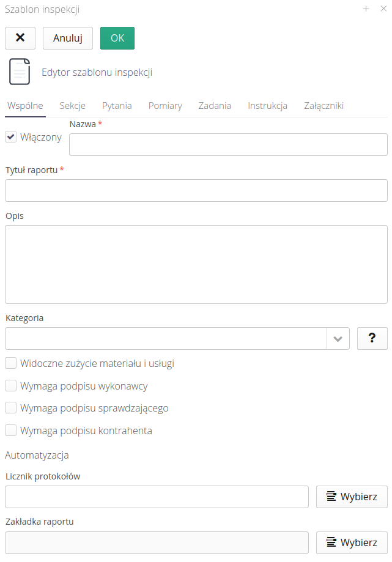Viewport: 392px width, 562px height.
Task: Click Wybierz next to Licznik protokołów
Action: 352,497
